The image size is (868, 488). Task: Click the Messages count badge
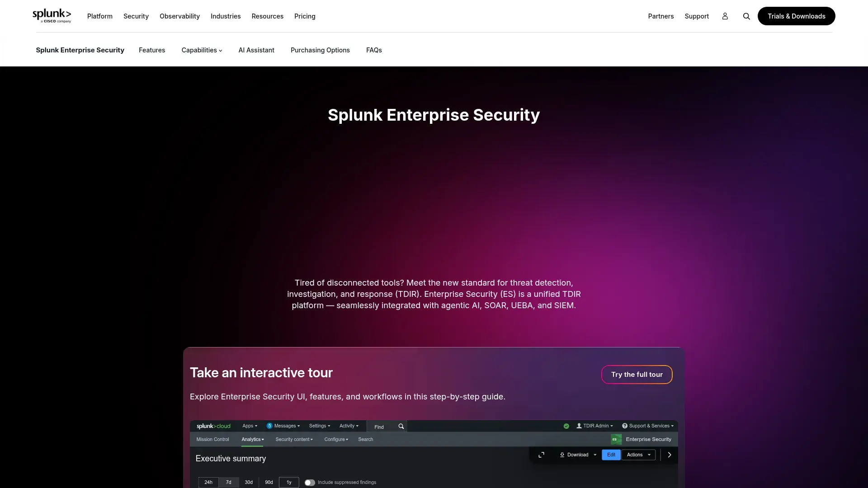[x=269, y=426]
